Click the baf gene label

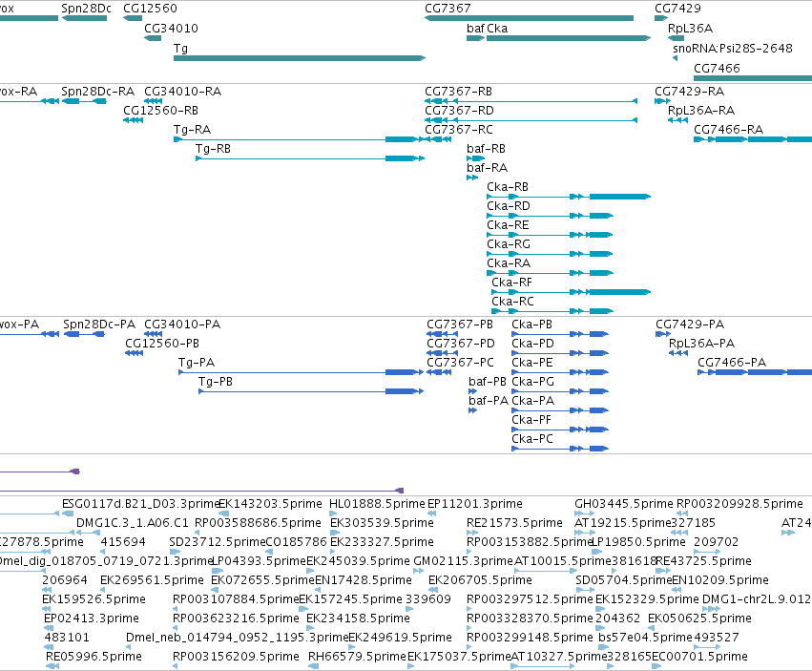point(475,28)
